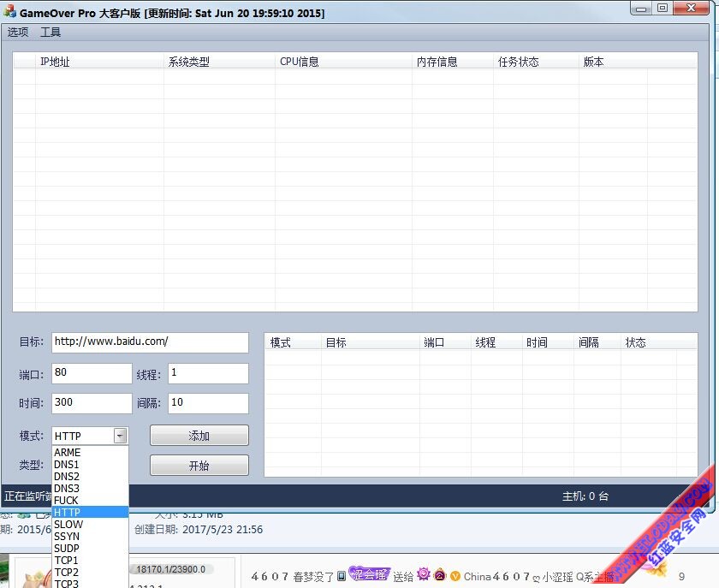The width and height of the screenshot is (719, 588).
Task: Select DNS3 in the mode list
Action: tap(90, 488)
